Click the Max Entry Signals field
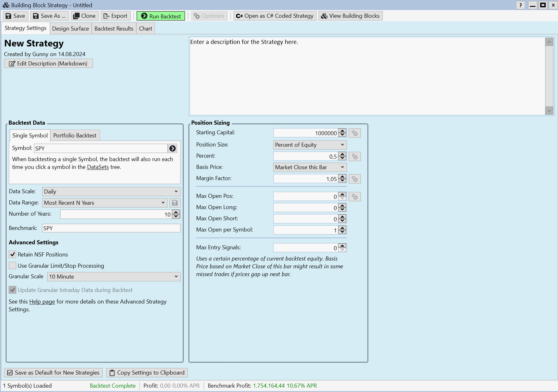 306,248
